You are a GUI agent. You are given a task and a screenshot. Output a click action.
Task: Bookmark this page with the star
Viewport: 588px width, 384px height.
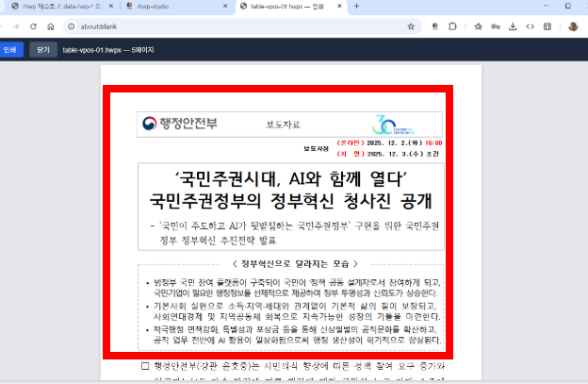coord(411,26)
